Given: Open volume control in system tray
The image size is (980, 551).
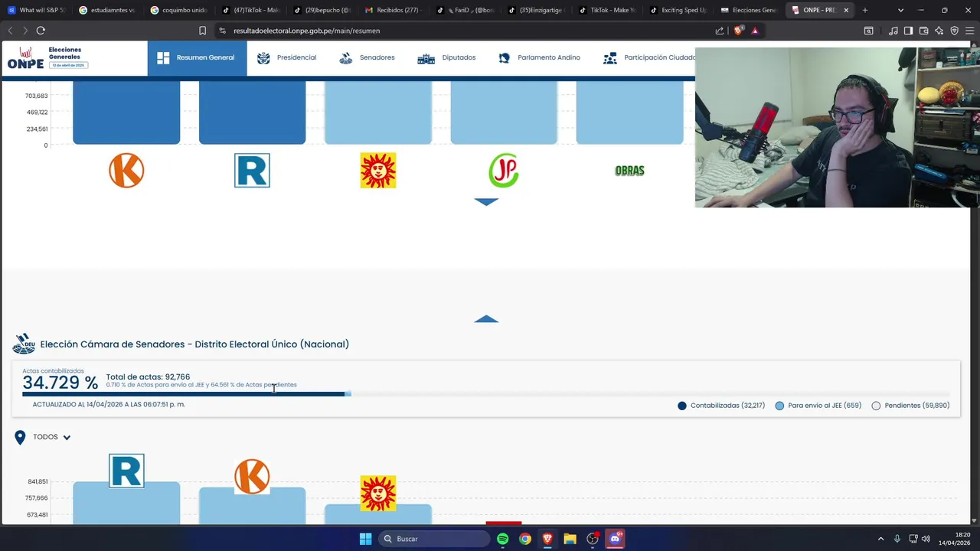Looking at the screenshot, I should pyautogui.click(x=926, y=539).
